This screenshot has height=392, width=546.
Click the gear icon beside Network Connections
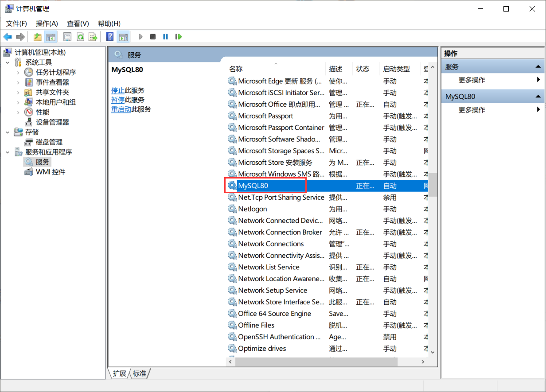pos(232,244)
